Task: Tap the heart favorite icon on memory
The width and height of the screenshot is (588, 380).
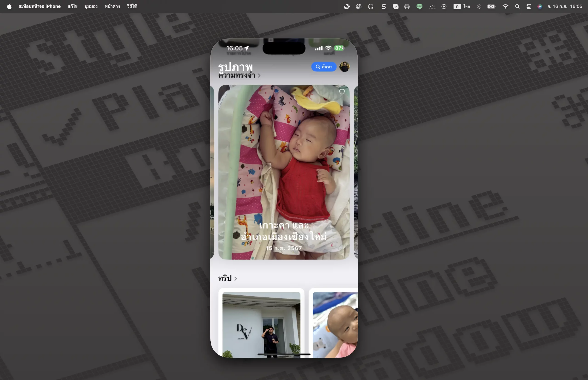Action: click(342, 92)
